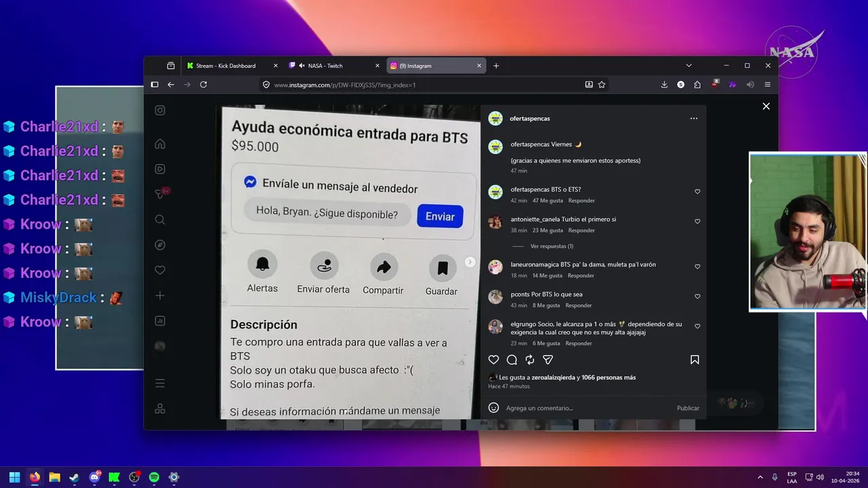Open Instagram Explore compass icon
The height and width of the screenshot is (488, 868).
click(x=160, y=245)
